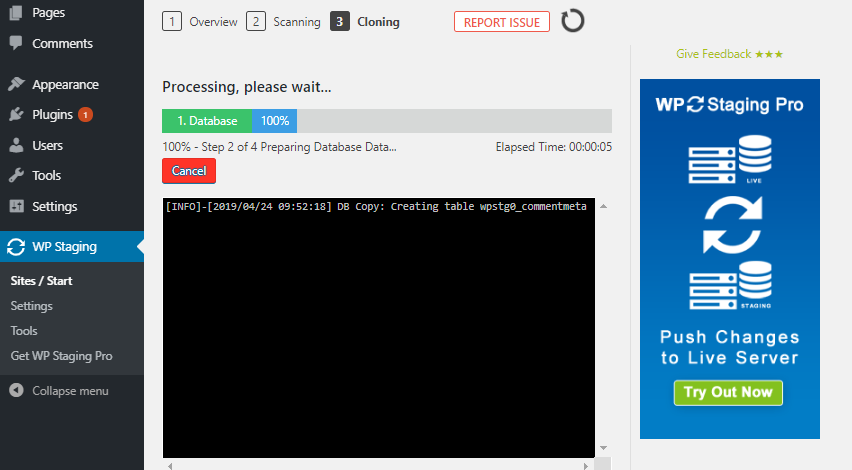Open Settings under WP Staging submenu
The height and width of the screenshot is (470, 852).
pyautogui.click(x=32, y=306)
